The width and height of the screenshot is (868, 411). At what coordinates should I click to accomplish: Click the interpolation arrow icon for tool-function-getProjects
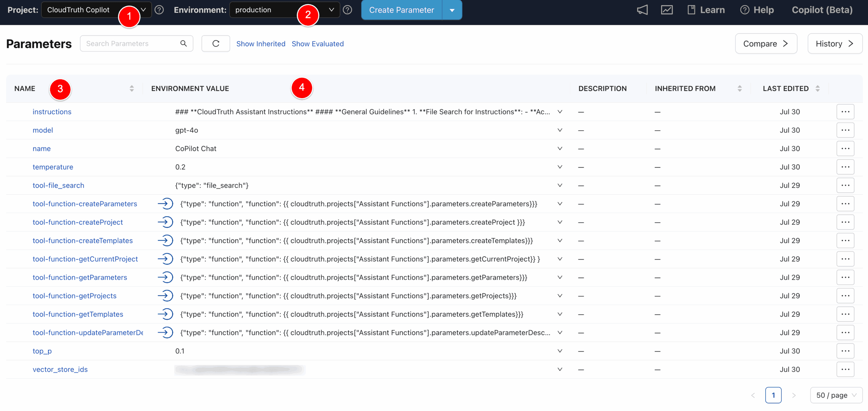(165, 296)
